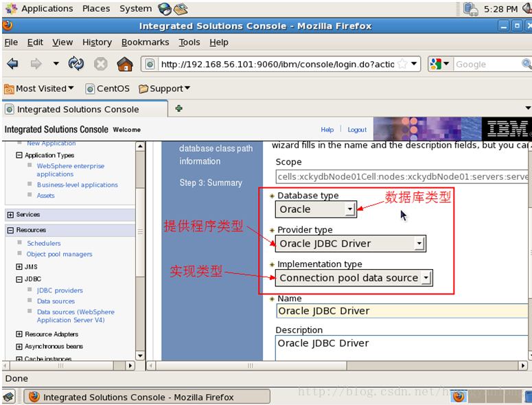Click the URL address field
Image resolution: width=532 pixels, height=405 pixels.
[x=277, y=64]
